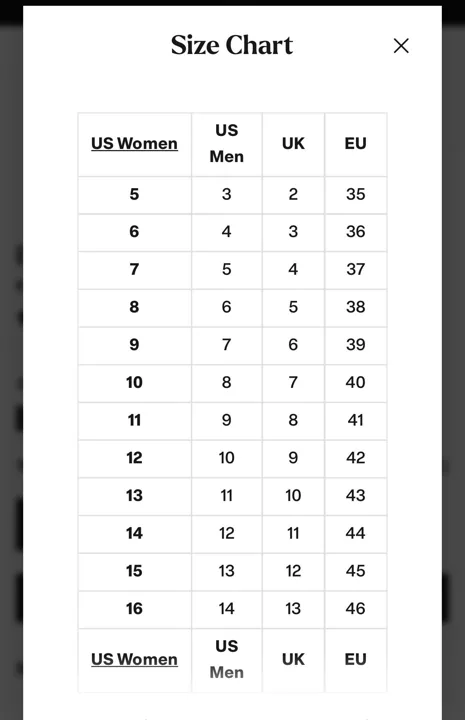Viewport: 465px width, 720px height.
Task: Click US Women size 12 cell
Action: click(134, 458)
